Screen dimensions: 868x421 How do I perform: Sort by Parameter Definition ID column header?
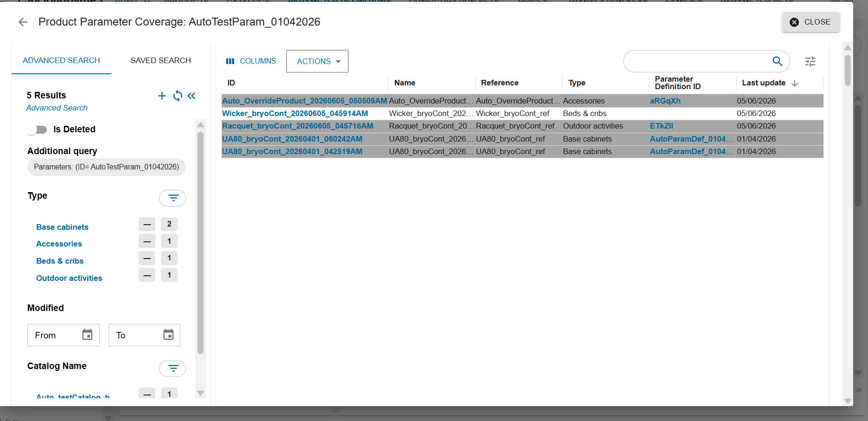click(677, 83)
